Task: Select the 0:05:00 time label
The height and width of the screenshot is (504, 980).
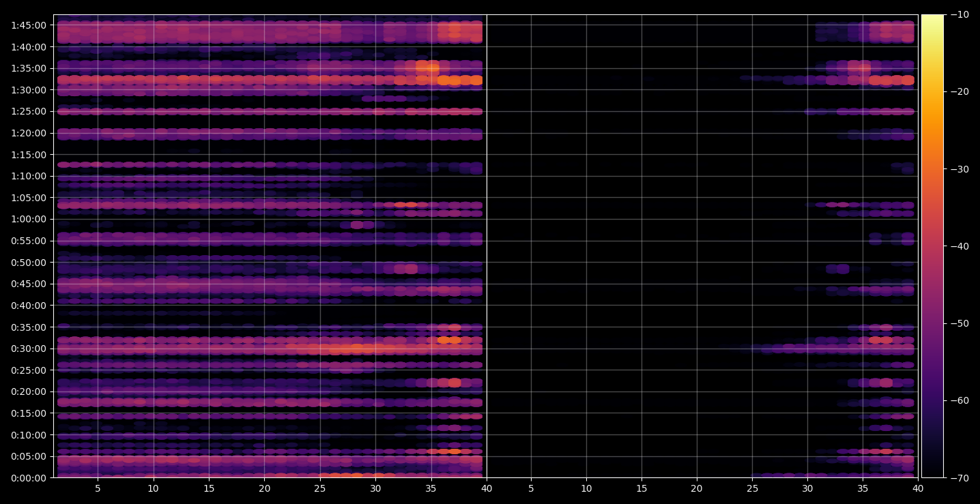Action: pyautogui.click(x=29, y=456)
